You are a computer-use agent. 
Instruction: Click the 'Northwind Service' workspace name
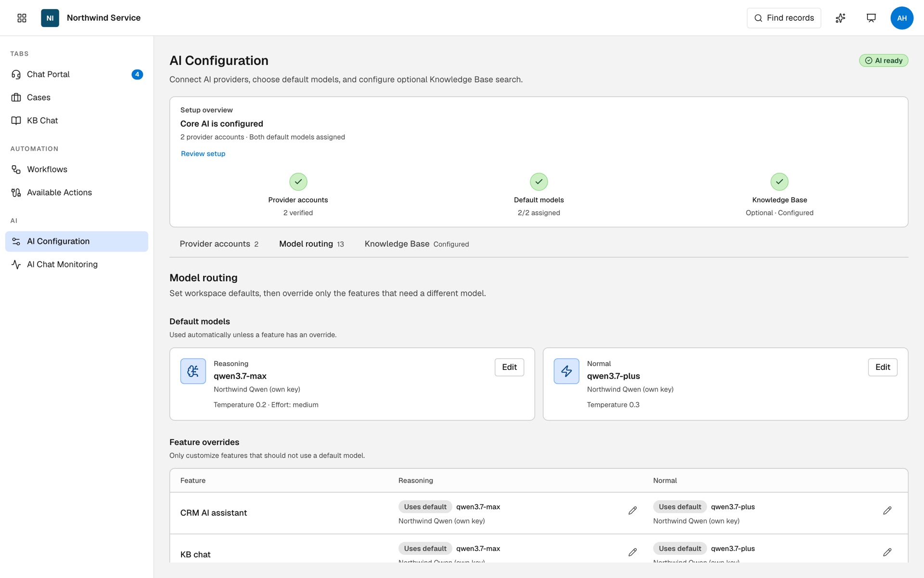tap(103, 18)
